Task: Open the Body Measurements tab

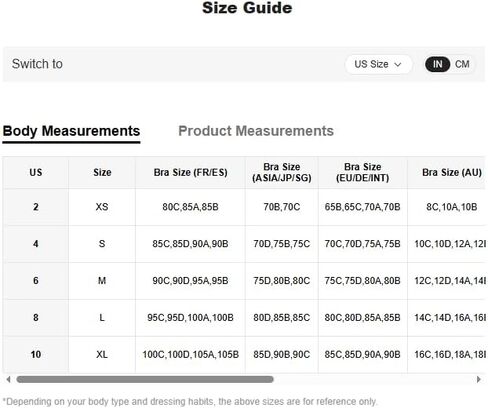Action: tap(71, 131)
